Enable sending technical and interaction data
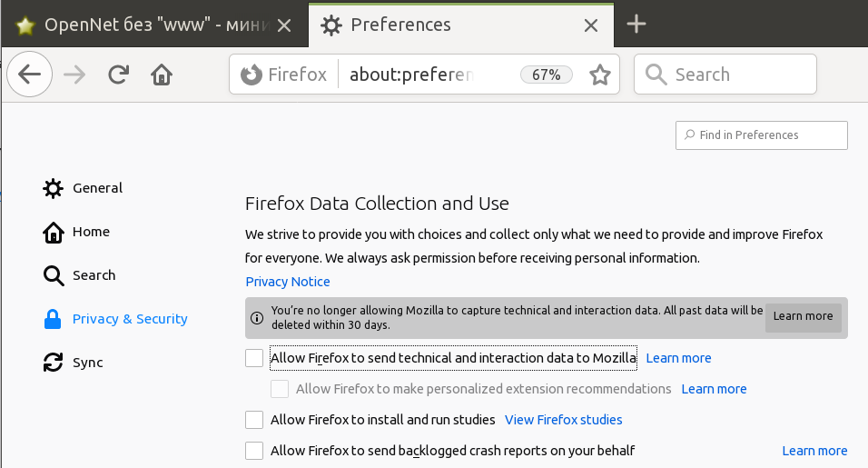Screen dimensions: 868x468 (254, 358)
